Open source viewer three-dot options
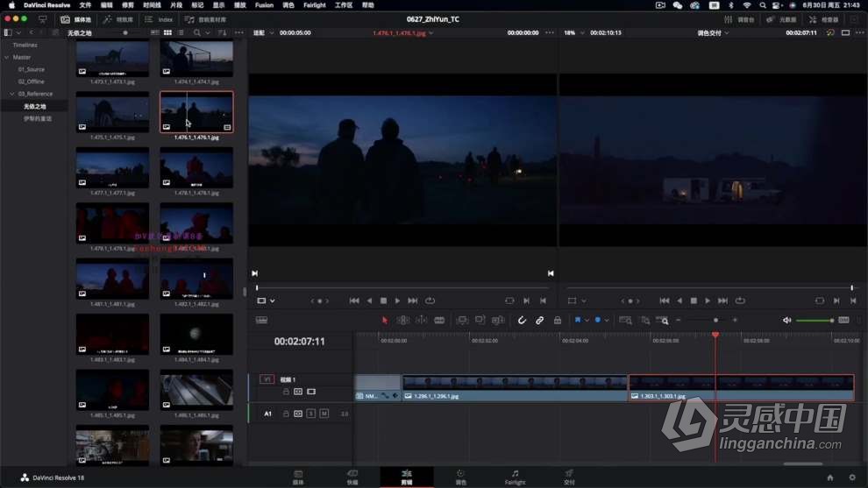Viewport: 868px width, 488px height. click(x=549, y=32)
